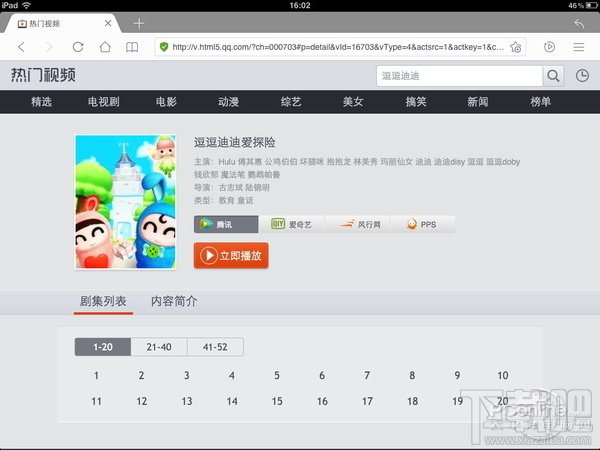The image size is (600, 450).
Task: Open the bookmarks book icon
Action: 132,47
